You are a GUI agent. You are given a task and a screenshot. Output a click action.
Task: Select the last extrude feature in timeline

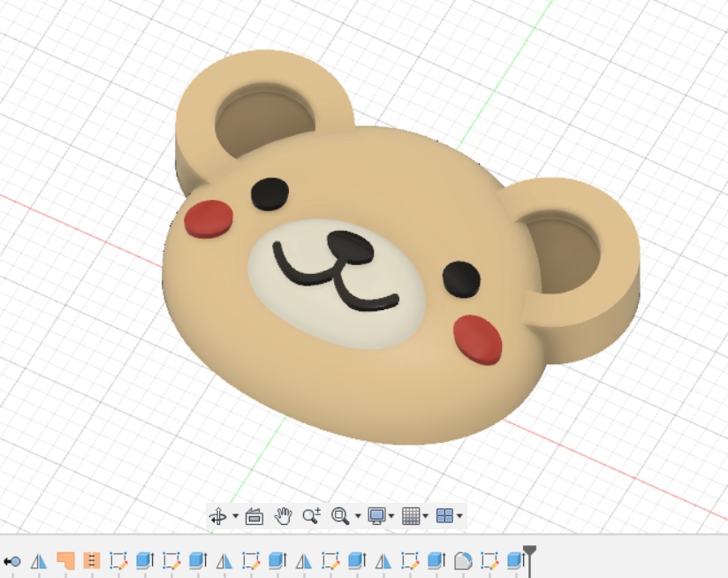pyautogui.click(x=514, y=561)
